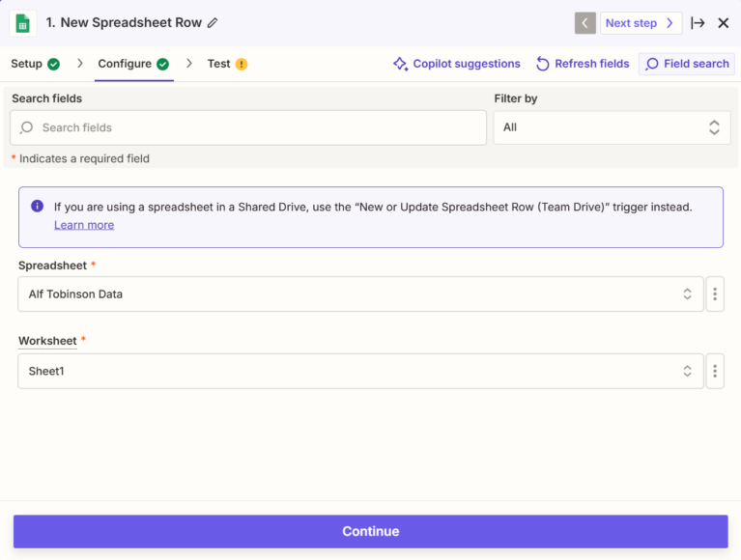Click the Spreadsheet field label
The width and height of the screenshot is (741, 560).
click(52, 266)
